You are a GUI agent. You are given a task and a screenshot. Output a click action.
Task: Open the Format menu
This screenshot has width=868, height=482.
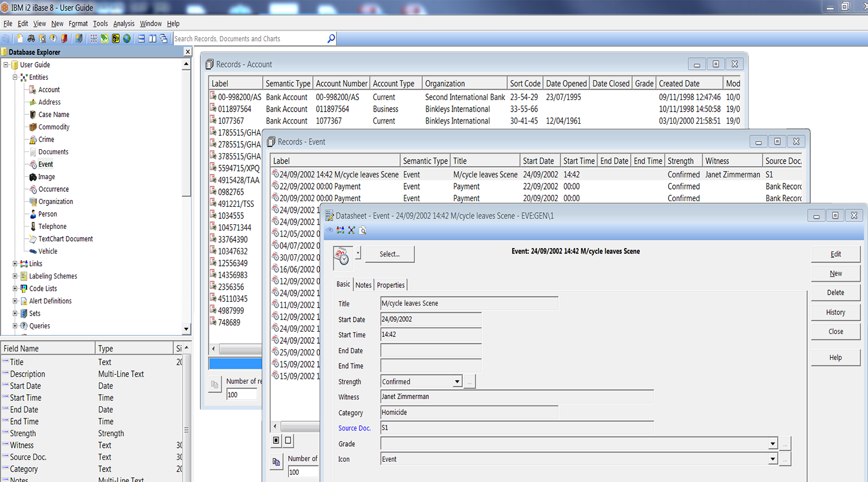(x=78, y=24)
